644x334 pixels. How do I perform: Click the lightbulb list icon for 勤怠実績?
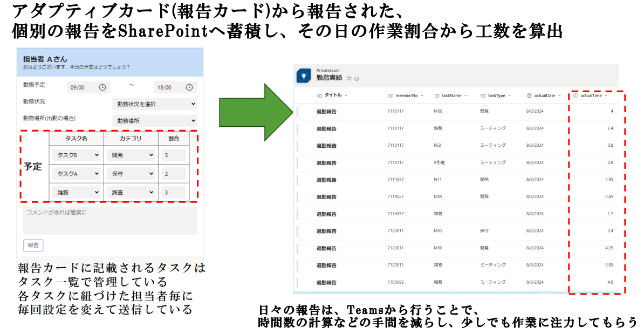pos(304,76)
